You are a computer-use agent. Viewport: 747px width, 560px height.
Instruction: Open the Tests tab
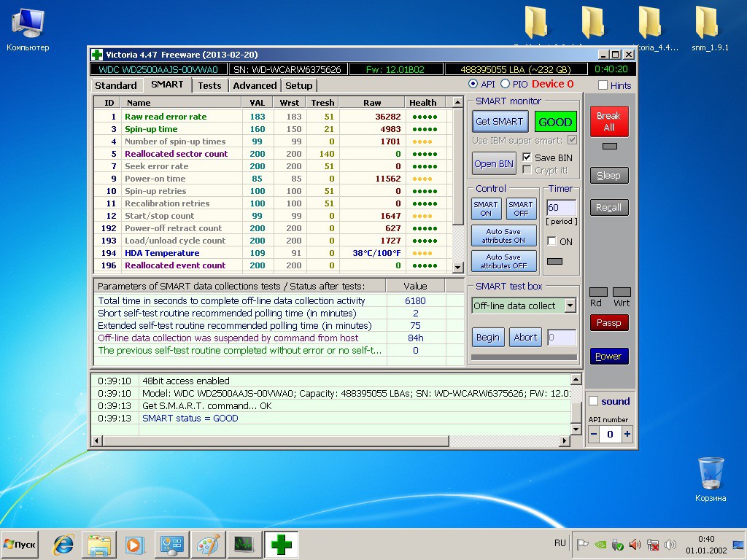(209, 86)
